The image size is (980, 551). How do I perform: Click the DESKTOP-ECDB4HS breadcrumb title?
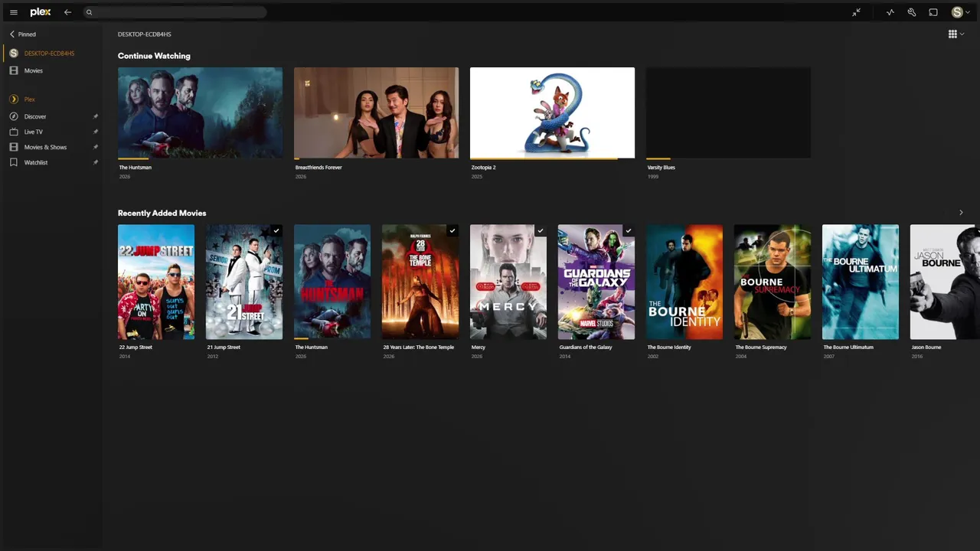tap(145, 34)
